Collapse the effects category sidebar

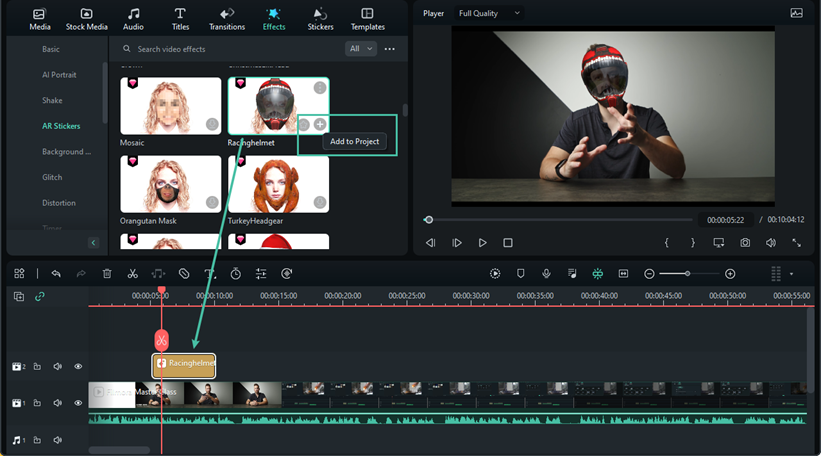point(93,242)
